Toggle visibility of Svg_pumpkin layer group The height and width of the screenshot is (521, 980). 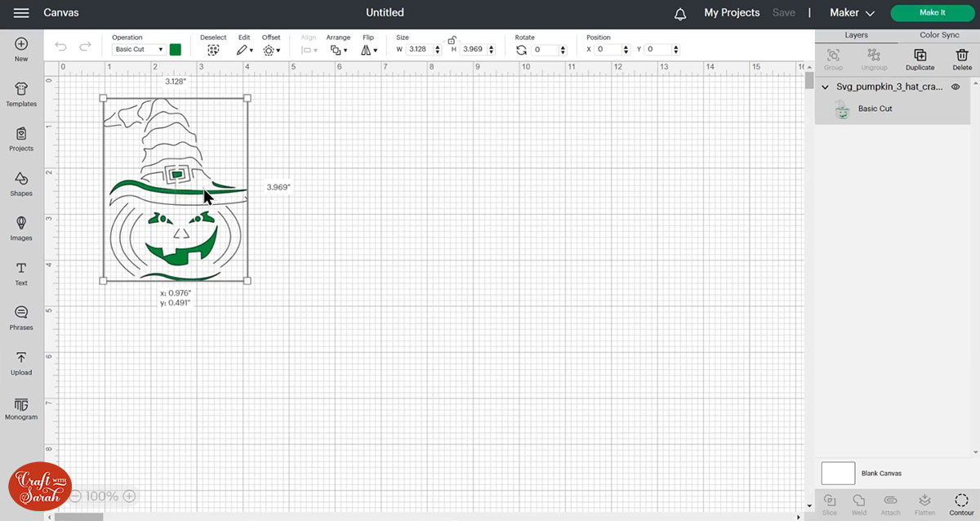pyautogui.click(x=955, y=87)
